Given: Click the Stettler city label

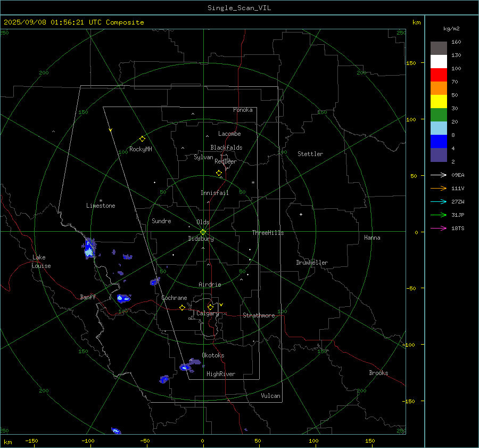Looking at the screenshot, I should (310, 154).
